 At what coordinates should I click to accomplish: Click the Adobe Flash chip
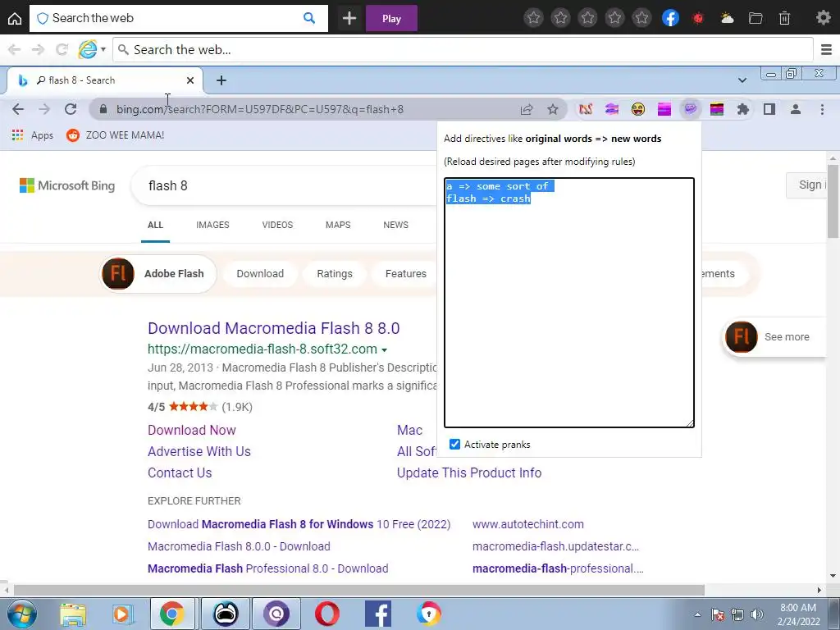pos(158,274)
